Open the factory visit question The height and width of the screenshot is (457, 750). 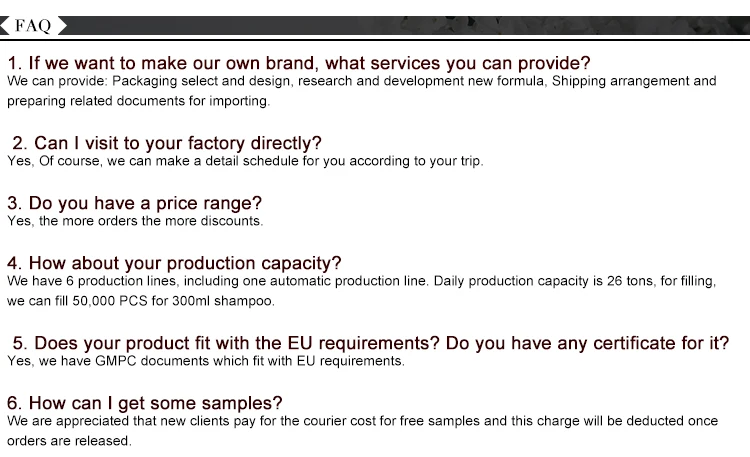166,143
